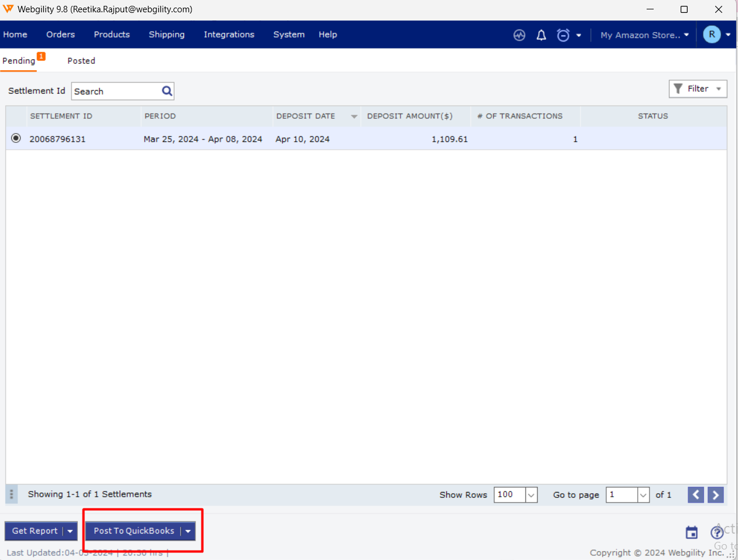
Task: Click the R user profile avatar
Action: [712, 35]
